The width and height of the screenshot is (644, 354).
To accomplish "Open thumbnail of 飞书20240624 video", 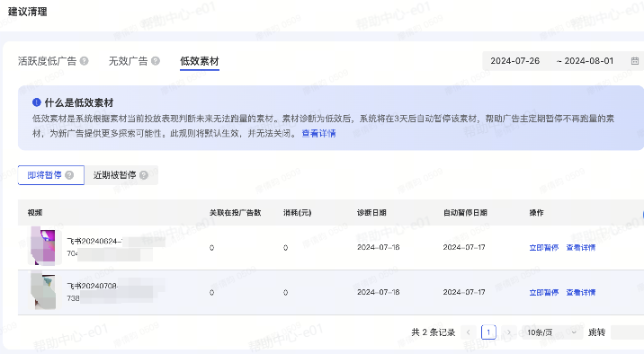I will [45, 246].
